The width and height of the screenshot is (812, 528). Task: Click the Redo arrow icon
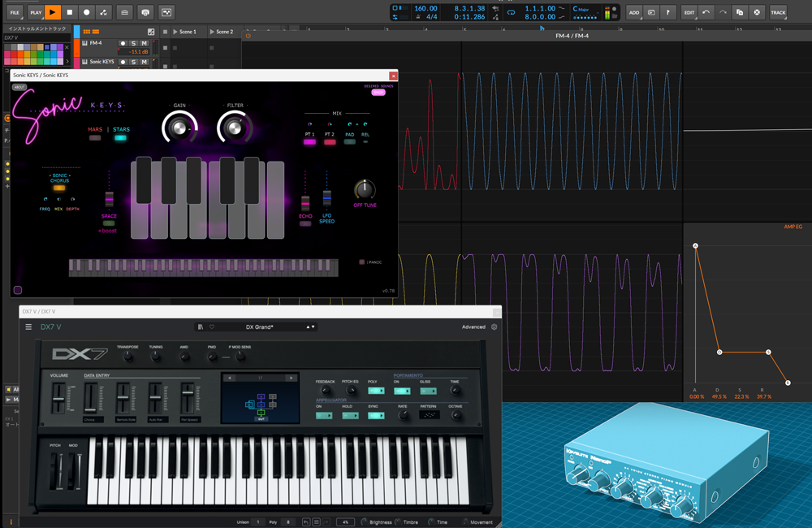(723, 12)
